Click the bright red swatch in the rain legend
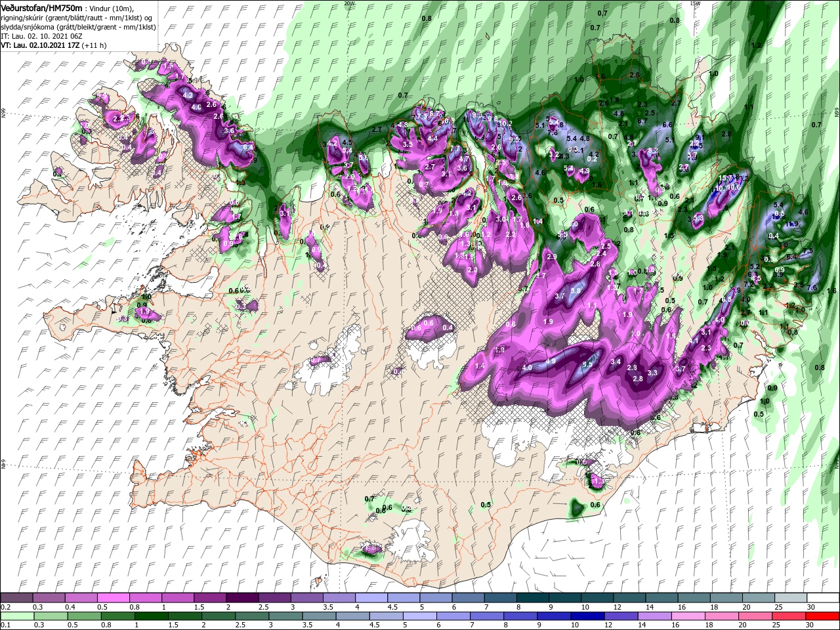Screen dimensions: 840x630 click(x=822, y=617)
